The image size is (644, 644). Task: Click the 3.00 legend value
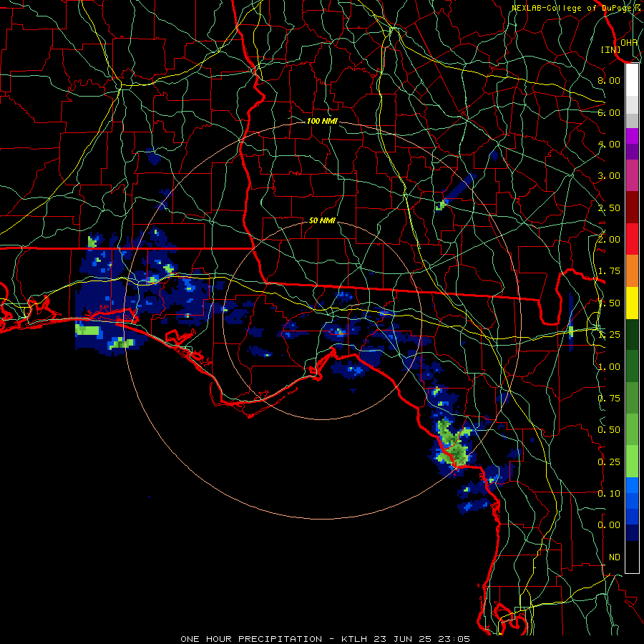[609, 176]
